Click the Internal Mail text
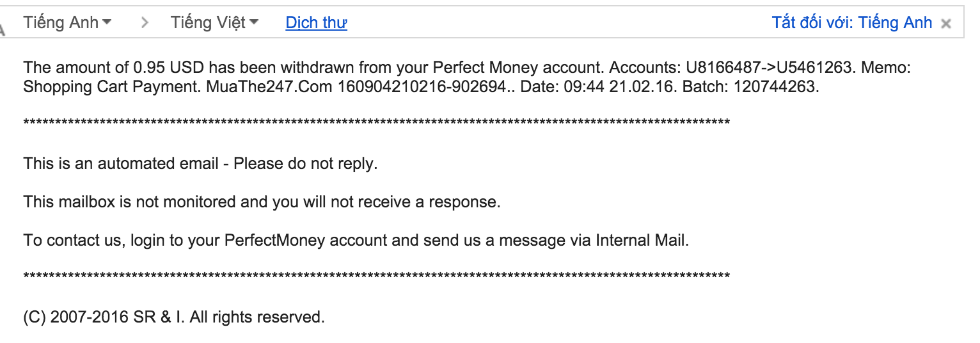The image size is (980, 343). click(x=642, y=241)
